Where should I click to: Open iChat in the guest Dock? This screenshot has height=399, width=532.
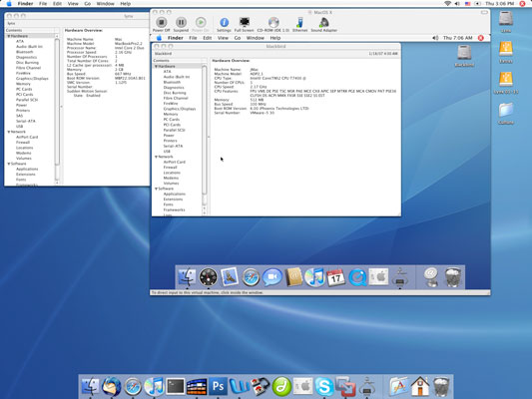272,277
